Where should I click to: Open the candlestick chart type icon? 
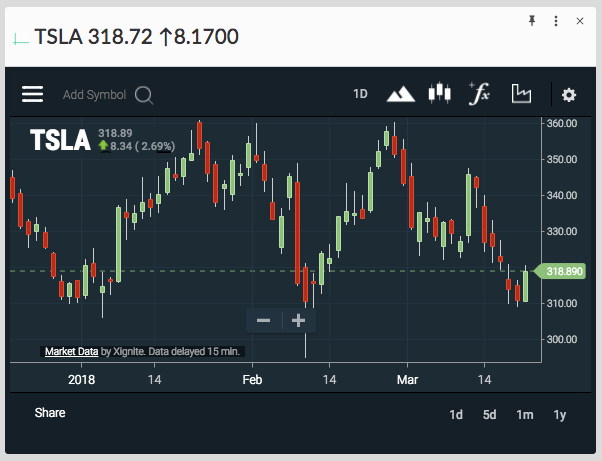point(440,93)
